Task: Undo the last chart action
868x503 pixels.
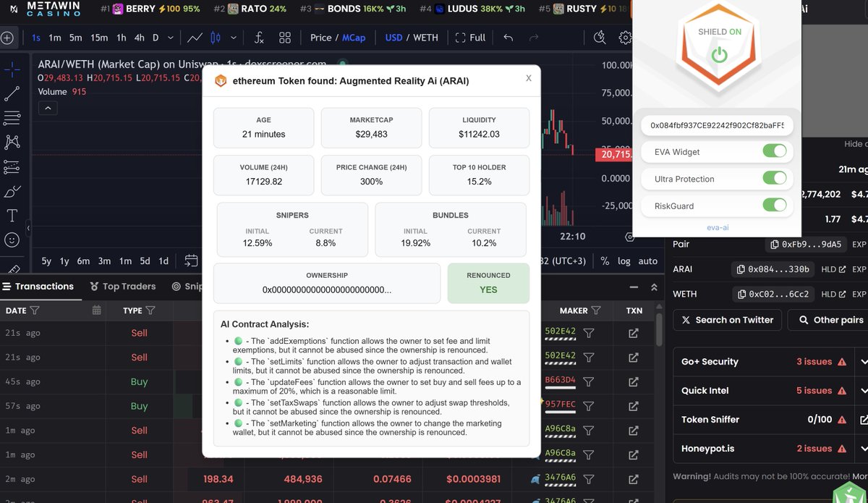Action: click(x=508, y=38)
